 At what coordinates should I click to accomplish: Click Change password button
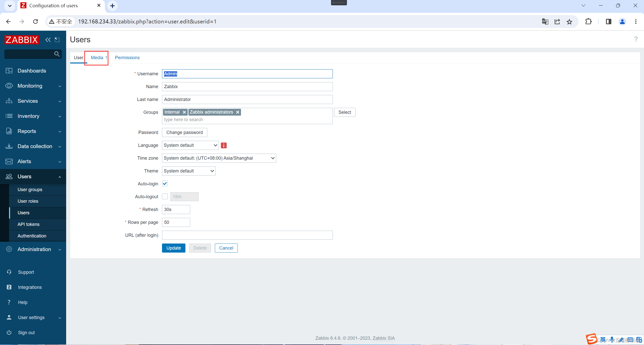point(184,132)
